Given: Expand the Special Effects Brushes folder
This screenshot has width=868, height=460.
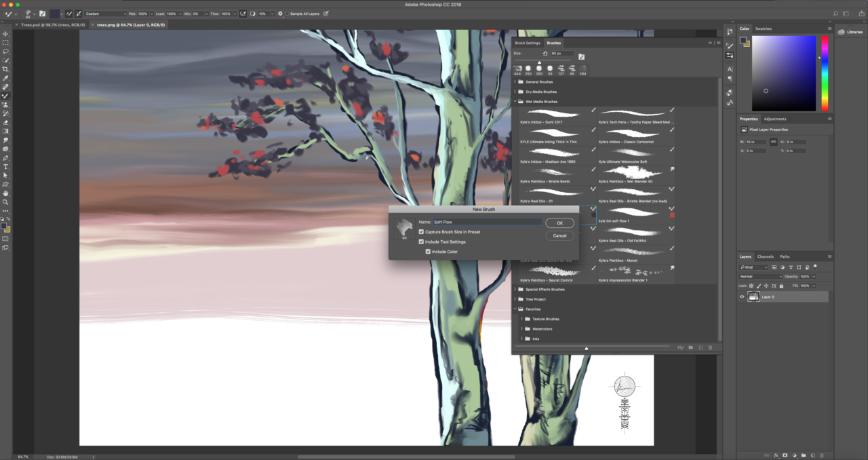Looking at the screenshot, I should pyautogui.click(x=515, y=290).
